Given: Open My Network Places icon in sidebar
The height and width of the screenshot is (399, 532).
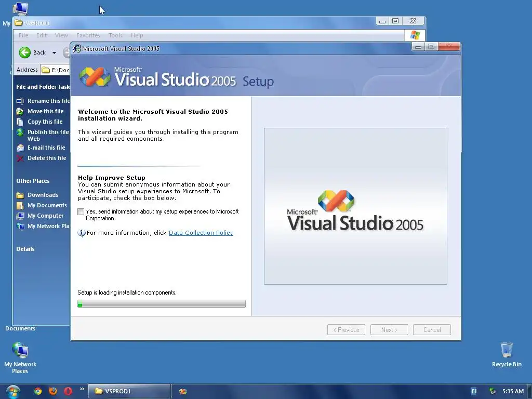Looking at the screenshot, I should click(20, 227).
